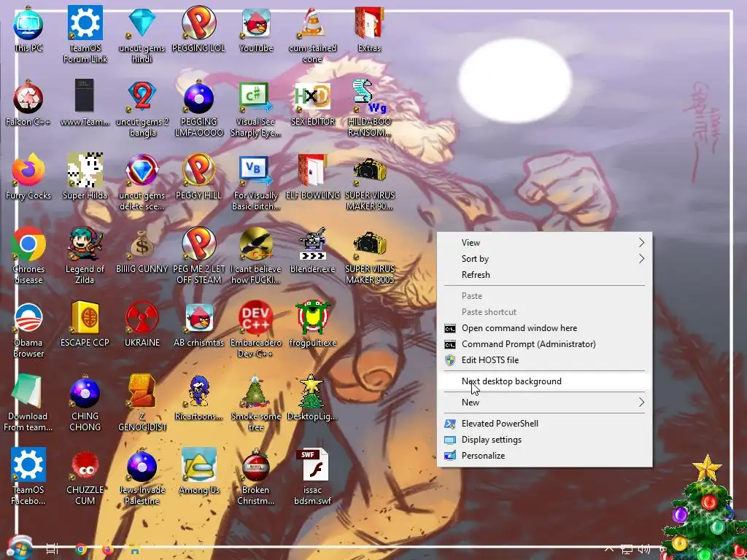Select the frogpult.exe icon
Image resolution: width=747 pixels, height=560 pixels.
click(312, 324)
